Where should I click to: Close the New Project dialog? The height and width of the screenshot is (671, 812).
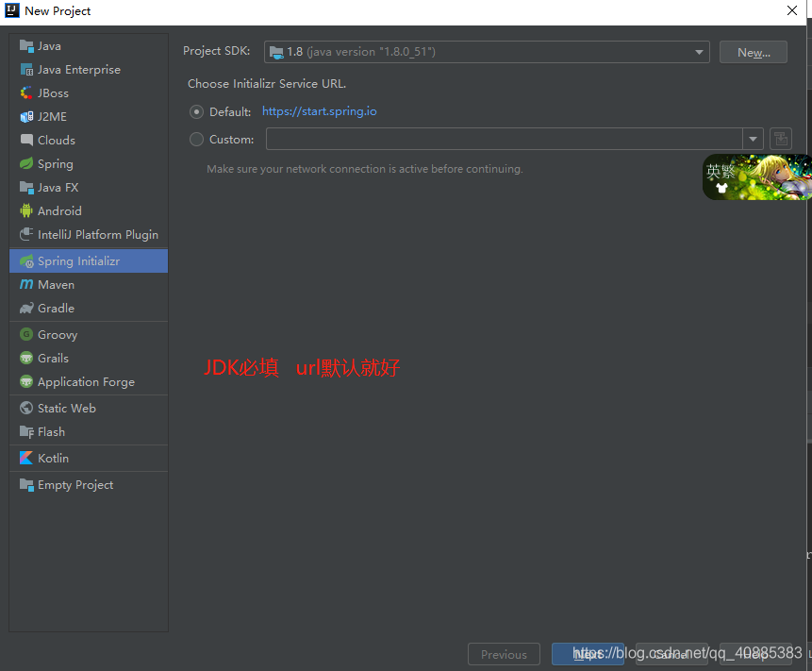tap(792, 11)
